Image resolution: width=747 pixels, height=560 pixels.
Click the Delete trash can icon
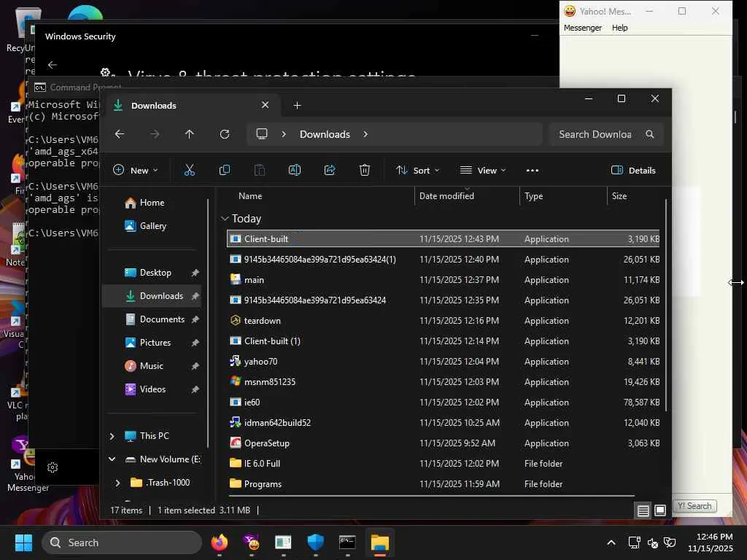[x=365, y=170]
